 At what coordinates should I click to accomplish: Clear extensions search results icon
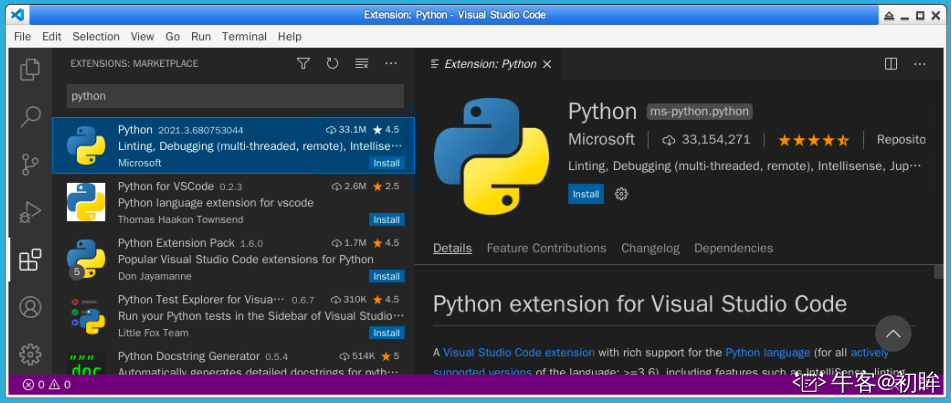click(x=361, y=64)
